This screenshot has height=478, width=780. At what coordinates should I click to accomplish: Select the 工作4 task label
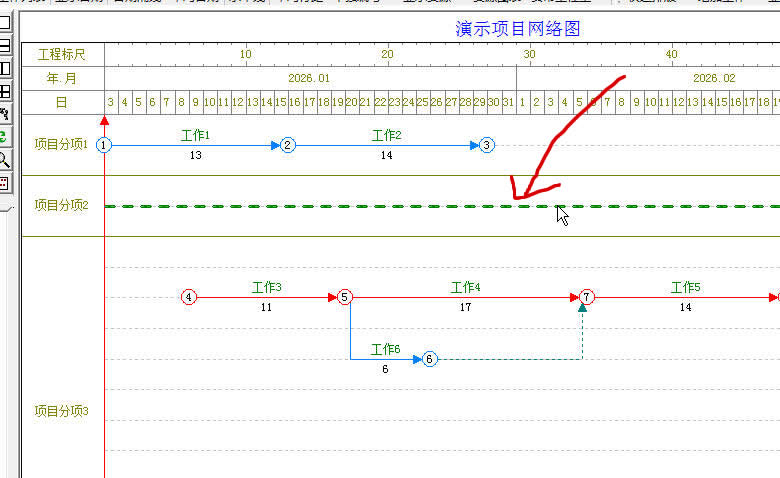(x=465, y=287)
